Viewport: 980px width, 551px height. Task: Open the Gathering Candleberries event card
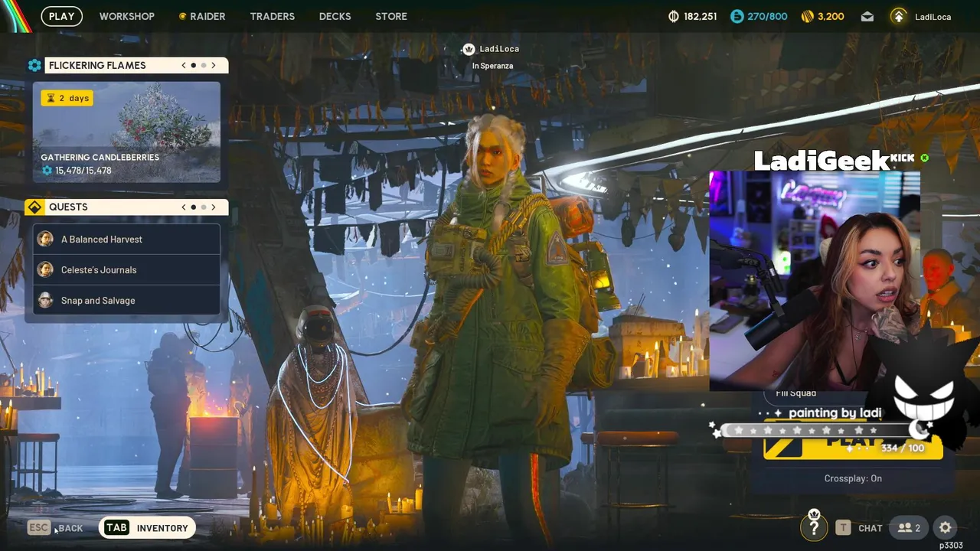coord(126,132)
